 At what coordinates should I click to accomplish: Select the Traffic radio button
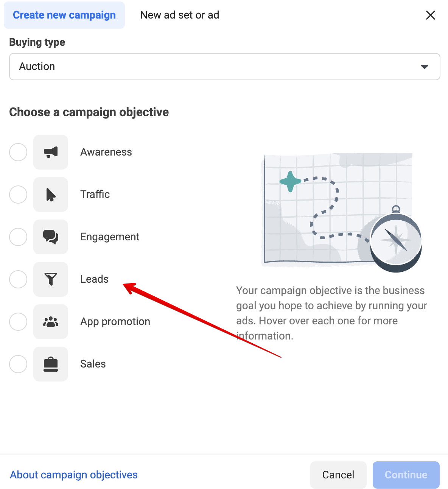click(18, 195)
